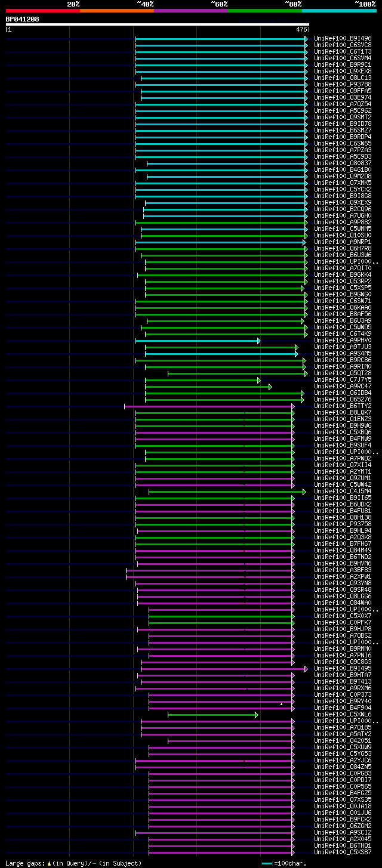Open hit UniRef100_Q3E974

tap(343, 97)
